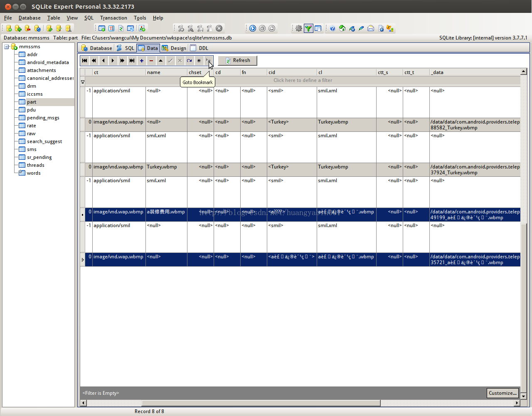Screen dimensions: 532x416
Task: Click the envelope email icon in toolbar
Action: 371,28
